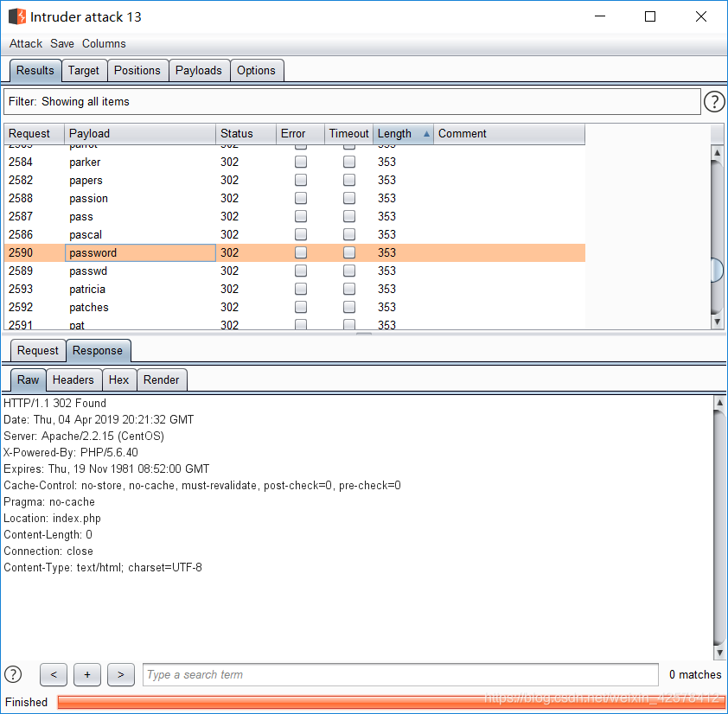Click the search term input field
This screenshot has width=728, height=714.
[400, 674]
